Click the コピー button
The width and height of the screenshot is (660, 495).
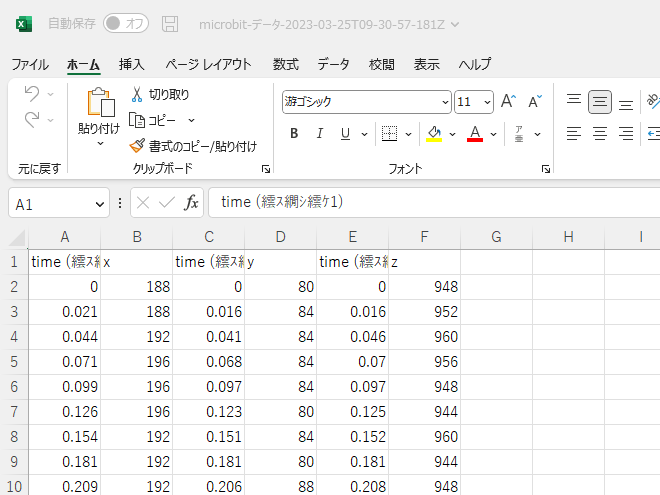tap(152, 121)
